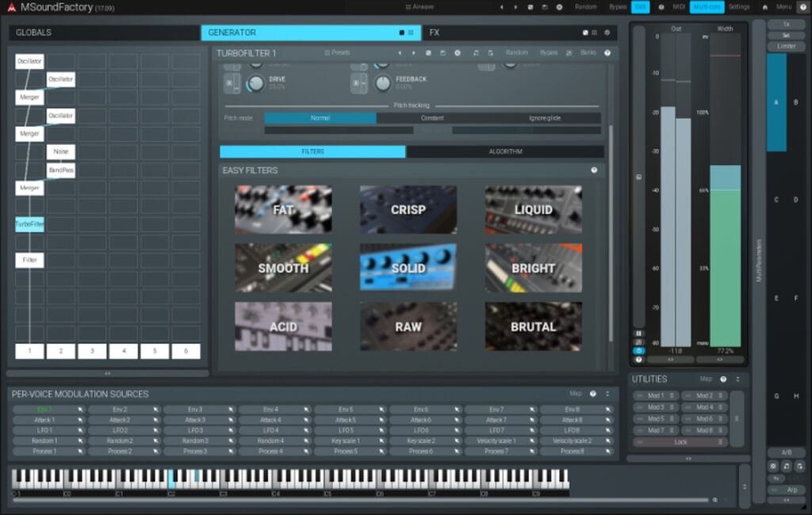
Task: Click the Env 2 learn arrow icon
Action: 155,410
